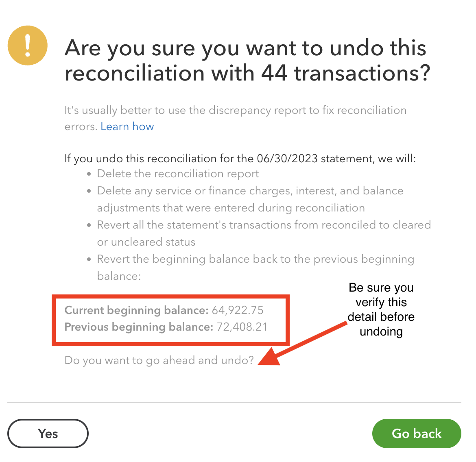Select the 72,408.21 balance amount
The height and width of the screenshot is (462, 476).
coord(242,327)
